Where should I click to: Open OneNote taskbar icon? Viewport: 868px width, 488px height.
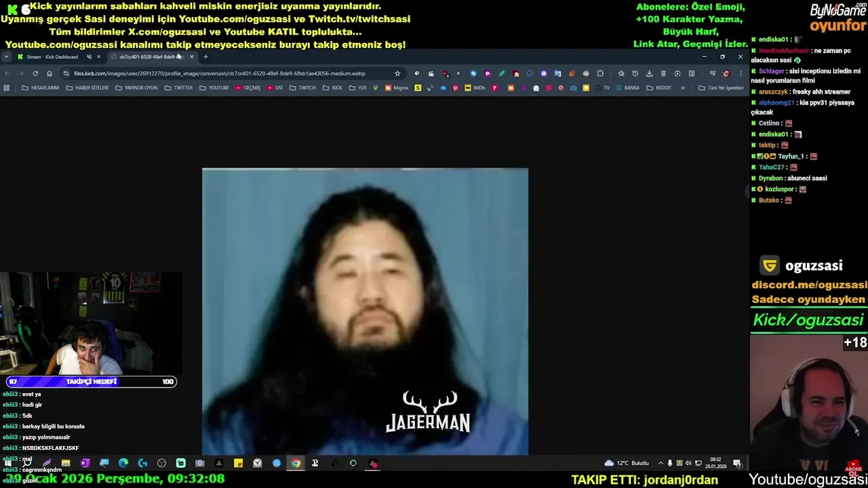click(x=85, y=464)
